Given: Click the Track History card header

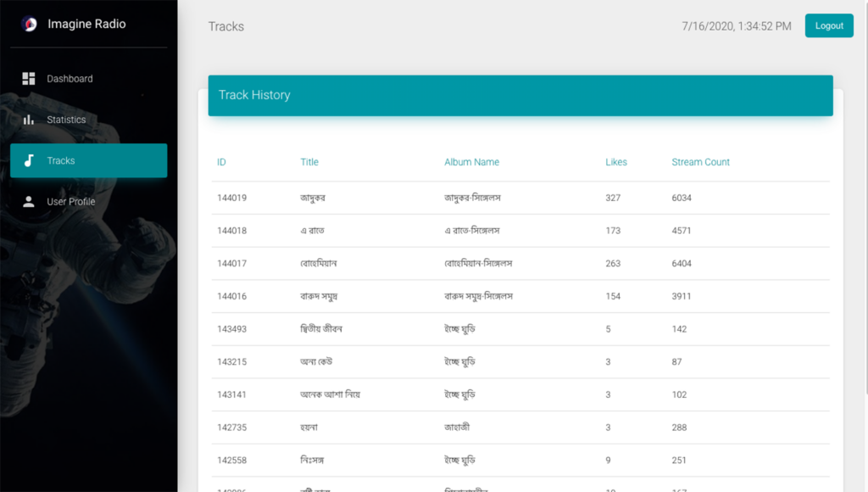Looking at the screenshot, I should tap(520, 96).
